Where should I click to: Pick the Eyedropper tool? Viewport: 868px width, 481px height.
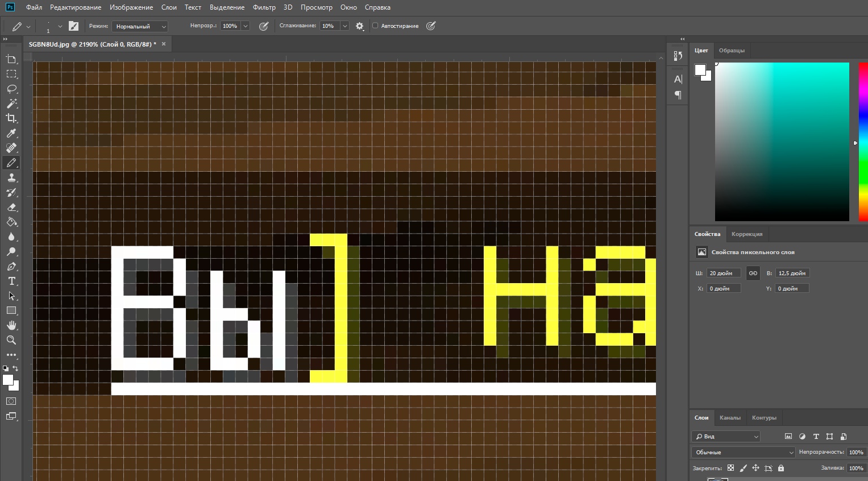[x=11, y=133]
